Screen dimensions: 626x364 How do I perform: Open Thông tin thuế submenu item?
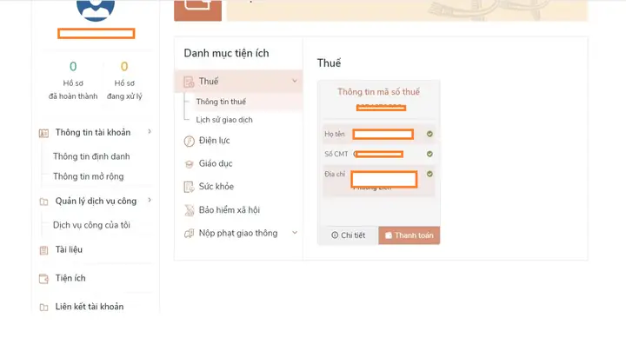(221, 102)
